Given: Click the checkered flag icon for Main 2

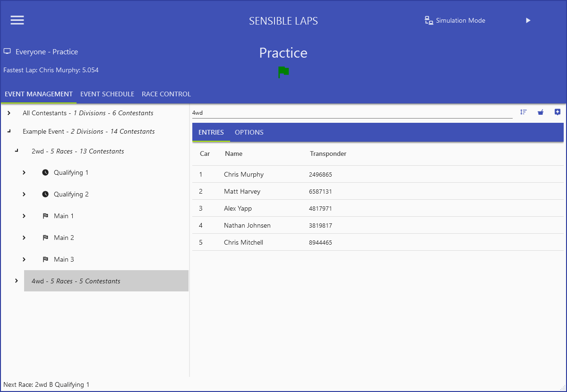Looking at the screenshot, I should click(x=45, y=238).
